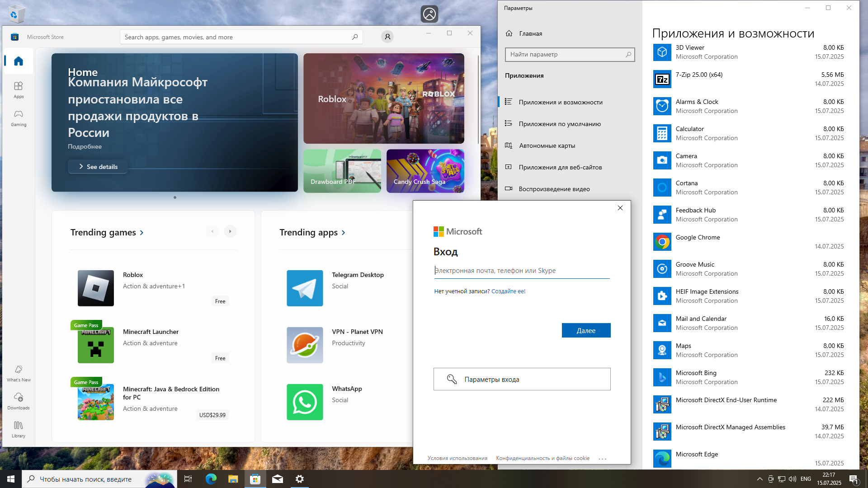
Task: Click the Microsoft Store profile account icon
Action: coord(387,37)
